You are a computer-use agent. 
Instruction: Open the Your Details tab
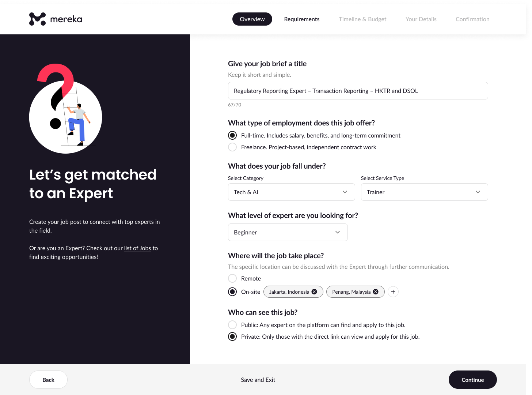tap(421, 19)
